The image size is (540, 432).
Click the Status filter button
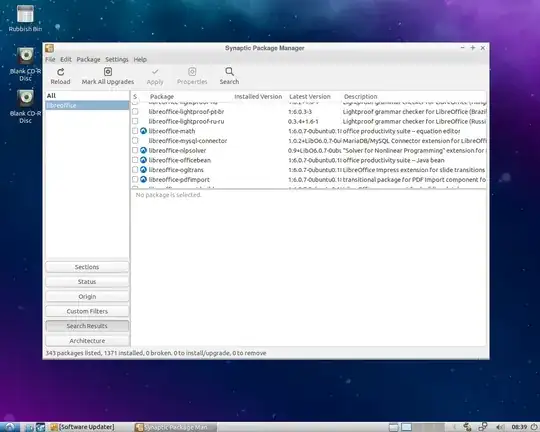pyautogui.click(x=87, y=282)
